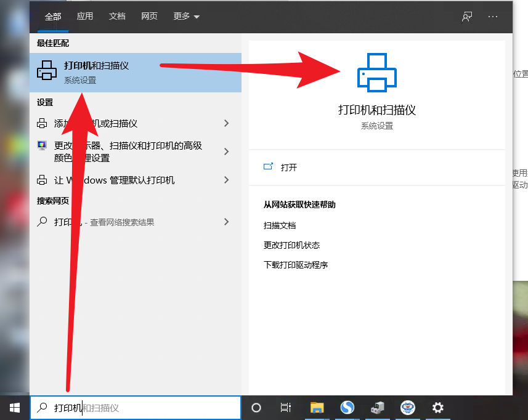Open 下载打印驱动程序 help link
Screen dimensions: 528x420
tap(296, 265)
